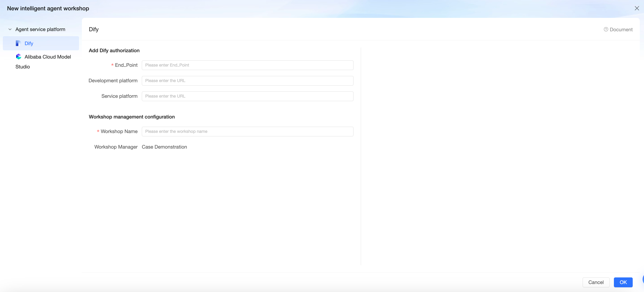Click the Service platform field label
The image size is (644, 292).
(x=119, y=96)
